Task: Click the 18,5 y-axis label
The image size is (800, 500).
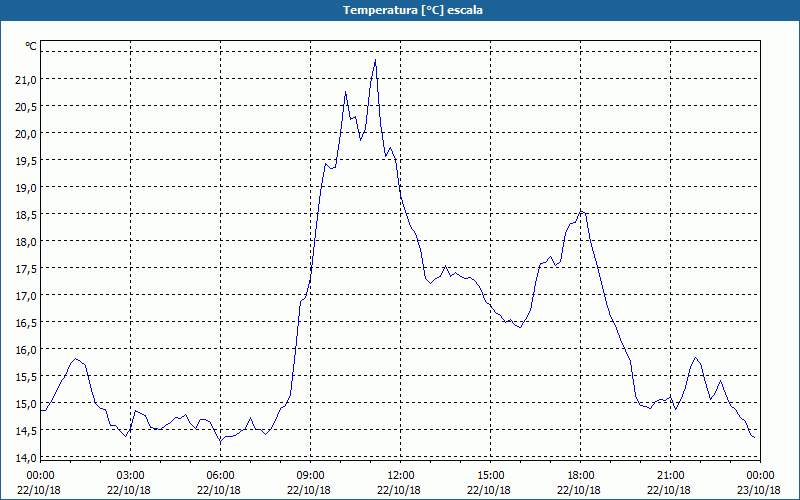Action: 28,214
